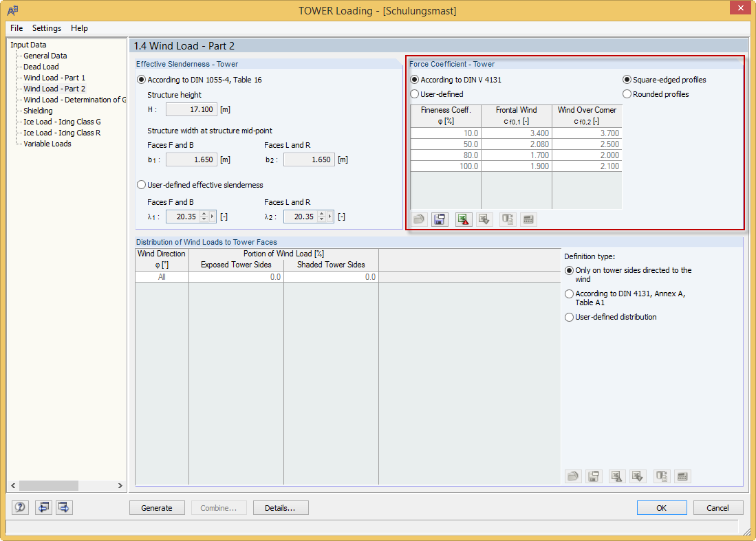The height and width of the screenshot is (541, 756).
Task: Click calculator icon under Force Coefficient table
Action: (x=528, y=219)
